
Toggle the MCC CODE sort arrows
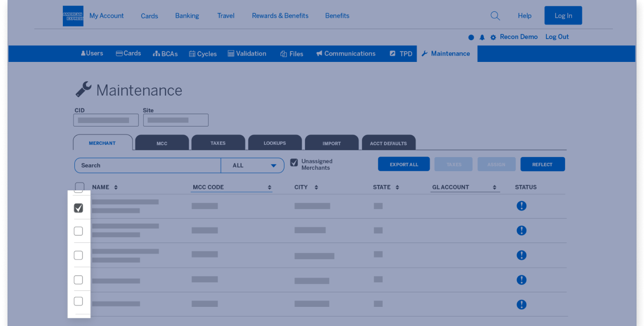[x=269, y=187]
